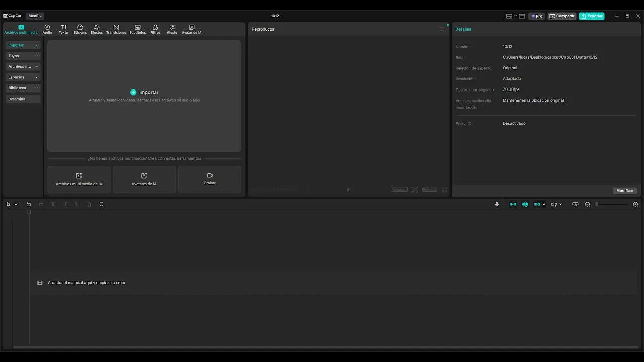Toggle the preview axis icon
The width and height of the screenshot is (644, 362).
pyautogui.click(x=554, y=204)
